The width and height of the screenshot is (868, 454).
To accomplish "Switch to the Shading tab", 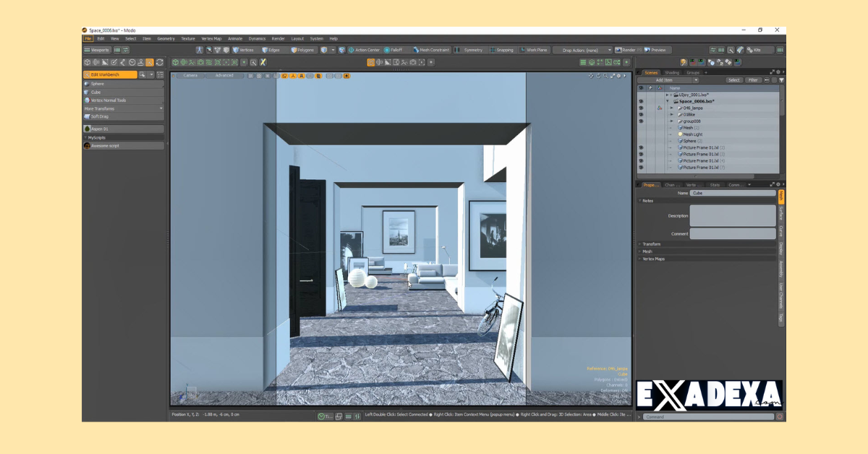I will 671,72.
